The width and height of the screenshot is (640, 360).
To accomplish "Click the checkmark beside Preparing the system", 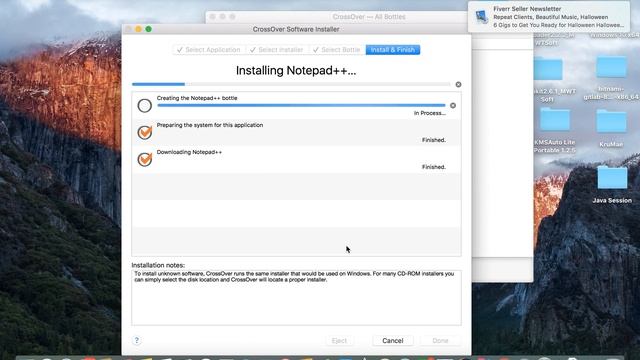I will point(144,133).
